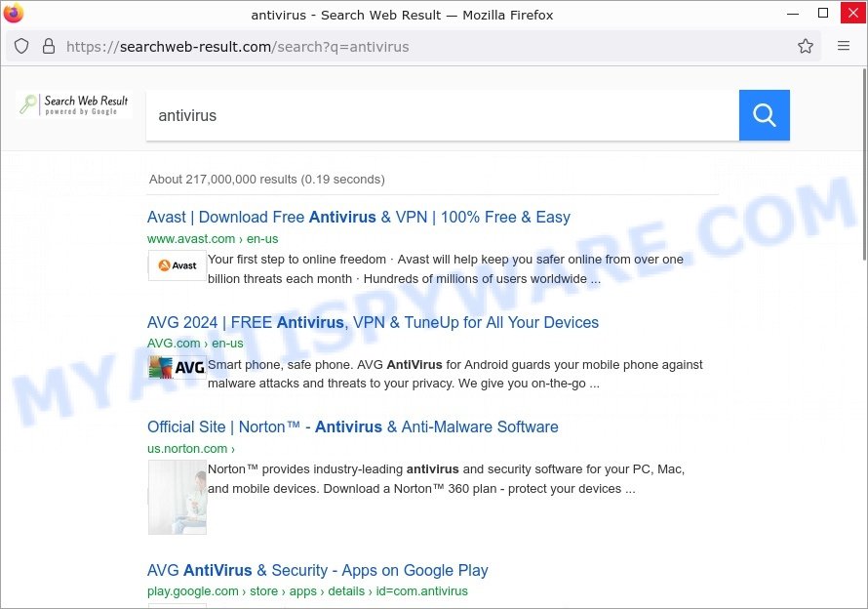Open Official Site Norton Antivirus result
Image resolution: width=868 pixels, height=609 pixels.
click(353, 426)
